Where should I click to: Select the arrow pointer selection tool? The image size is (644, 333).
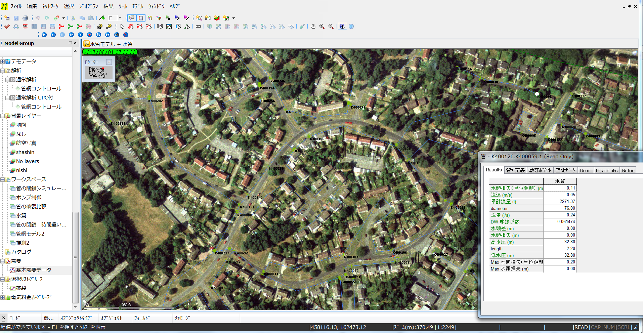(x=122, y=26)
